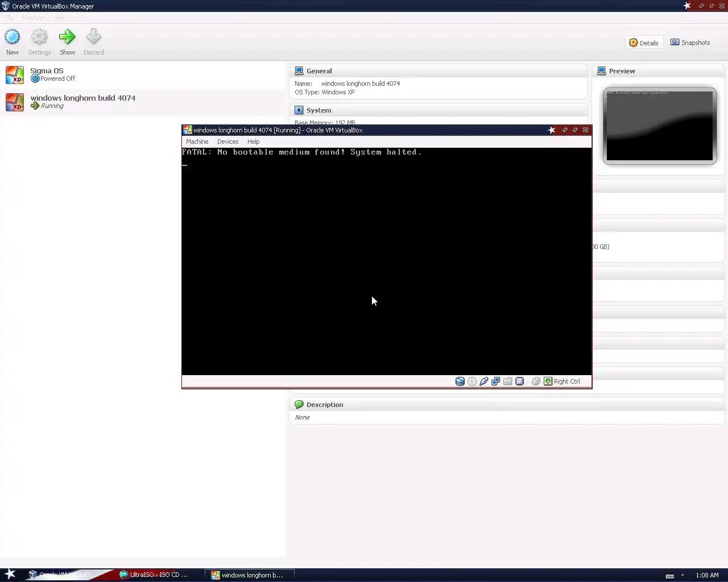This screenshot has height=582, width=728.
Task: Click the VM preview thumbnail
Action: 660,126
